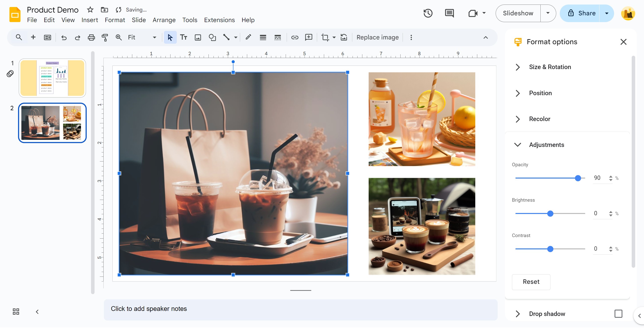Close the Format options panel
Image resolution: width=644 pixels, height=328 pixels.
click(623, 42)
